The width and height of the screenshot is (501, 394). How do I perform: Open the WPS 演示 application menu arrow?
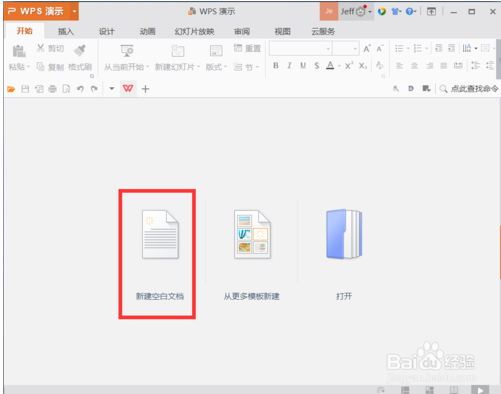74,11
